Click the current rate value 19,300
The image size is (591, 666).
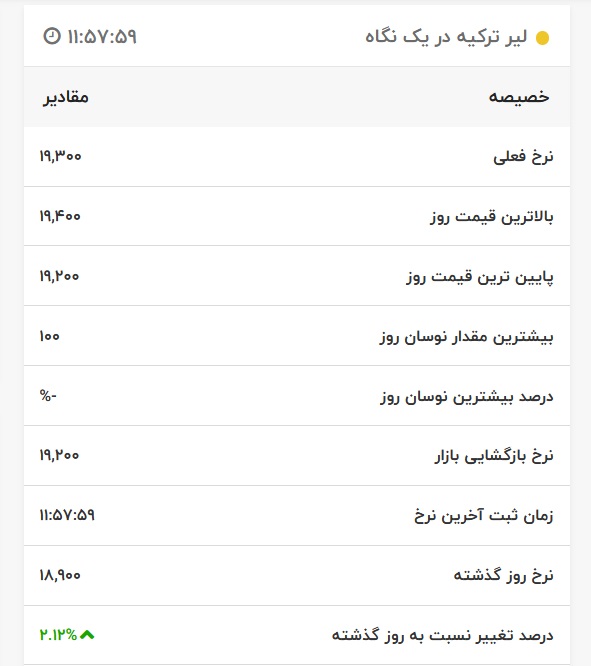(x=60, y=156)
